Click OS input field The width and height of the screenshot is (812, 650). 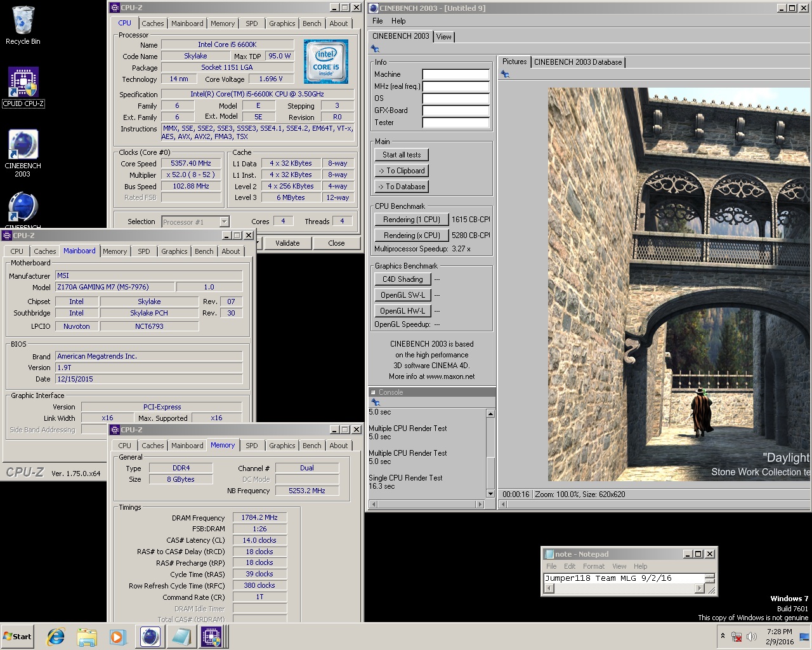pos(456,98)
